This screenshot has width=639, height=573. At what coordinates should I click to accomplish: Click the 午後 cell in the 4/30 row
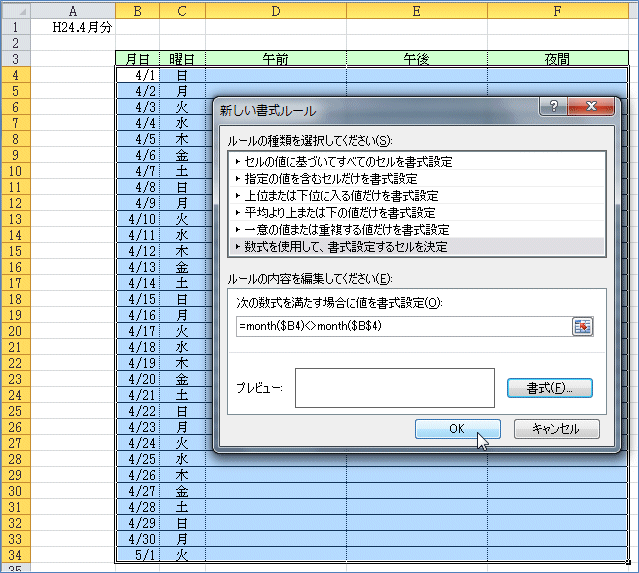(x=416, y=539)
